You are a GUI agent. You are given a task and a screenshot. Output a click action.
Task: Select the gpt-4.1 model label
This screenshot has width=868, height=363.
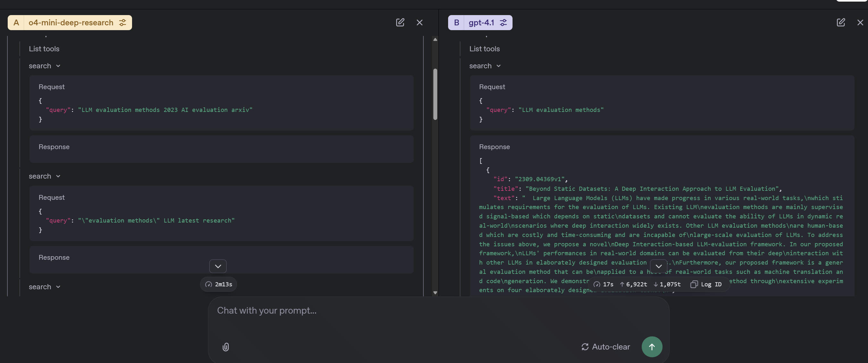pyautogui.click(x=481, y=22)
